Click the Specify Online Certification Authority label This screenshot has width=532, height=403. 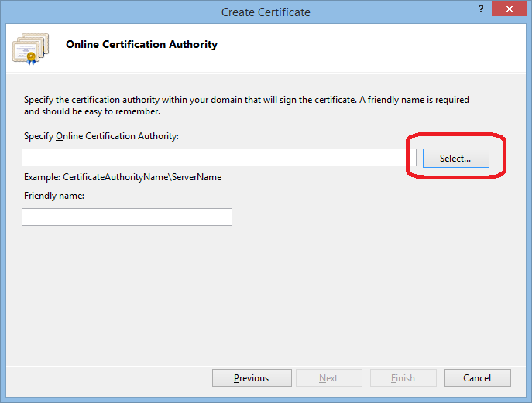(x=101, y=136)
